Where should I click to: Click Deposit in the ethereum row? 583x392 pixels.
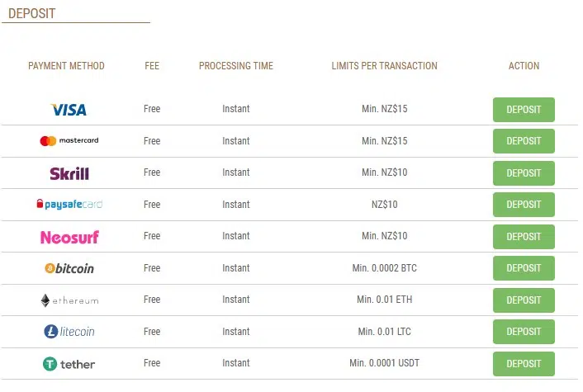tap(524, 300)
